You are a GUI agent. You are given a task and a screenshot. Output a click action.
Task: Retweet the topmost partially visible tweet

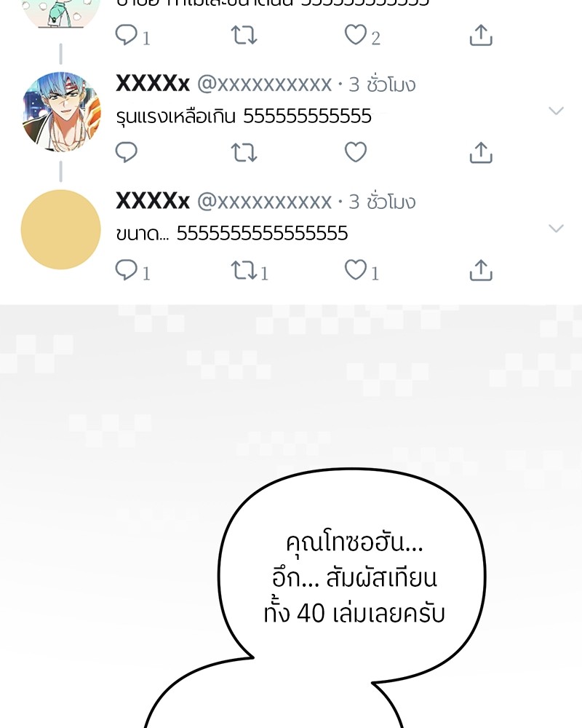coord(244,35)
